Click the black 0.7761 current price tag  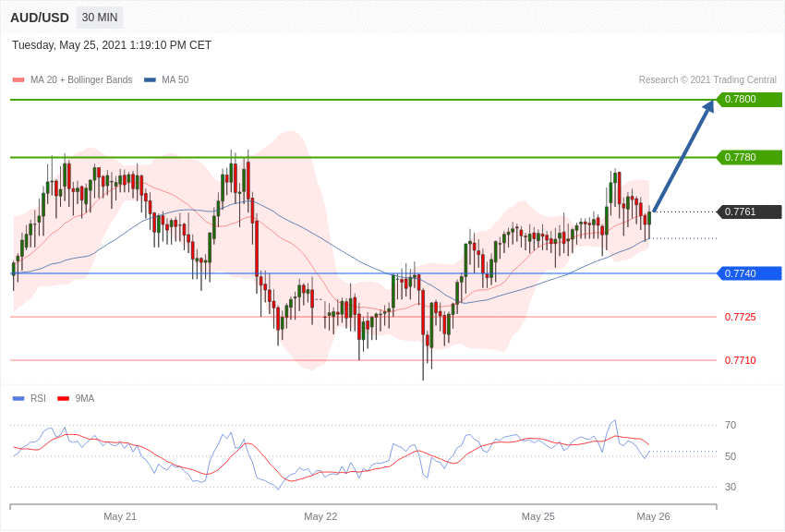tap(750, 212)
